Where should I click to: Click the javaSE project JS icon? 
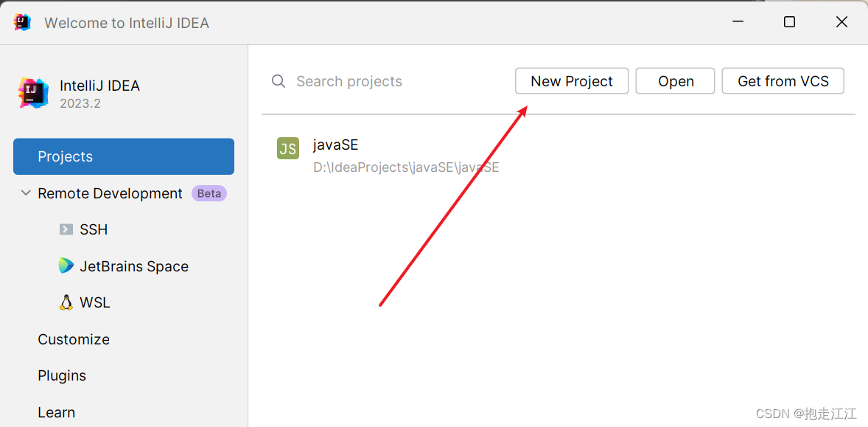pyautogui.click(x=288, y=148)
